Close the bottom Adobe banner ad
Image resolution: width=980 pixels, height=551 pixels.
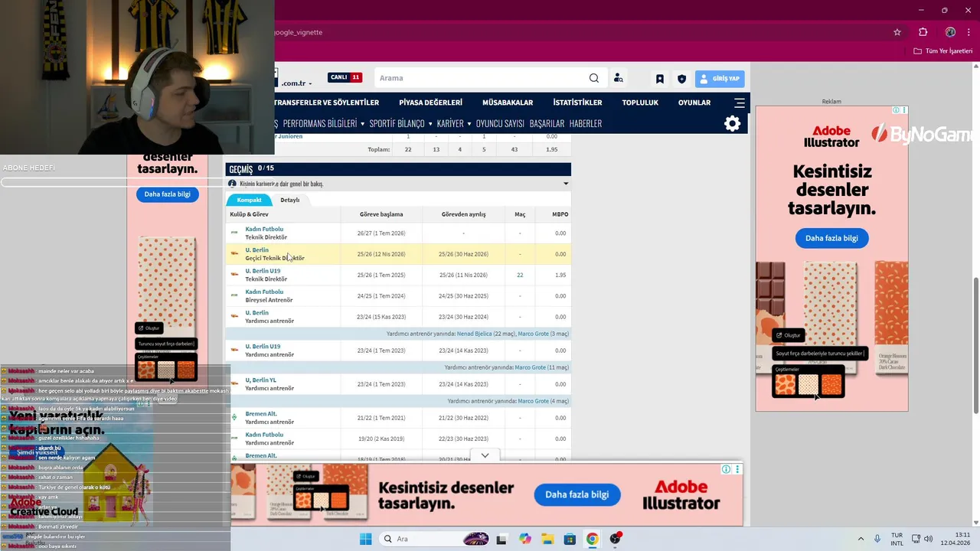pyautogui.click(x=737, y=469)
